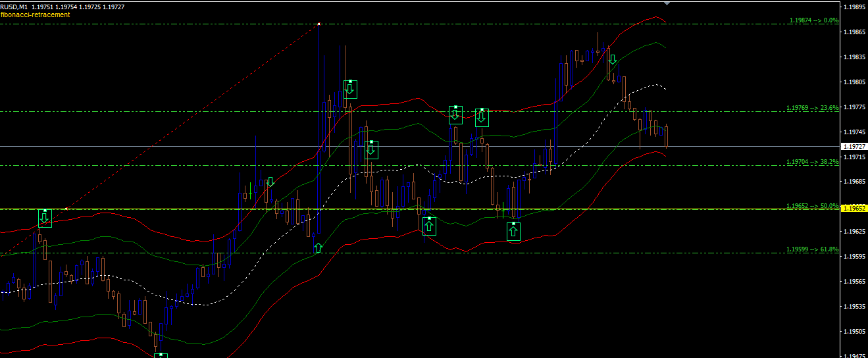Click the 1.19625 price axis label

point(855,232)
